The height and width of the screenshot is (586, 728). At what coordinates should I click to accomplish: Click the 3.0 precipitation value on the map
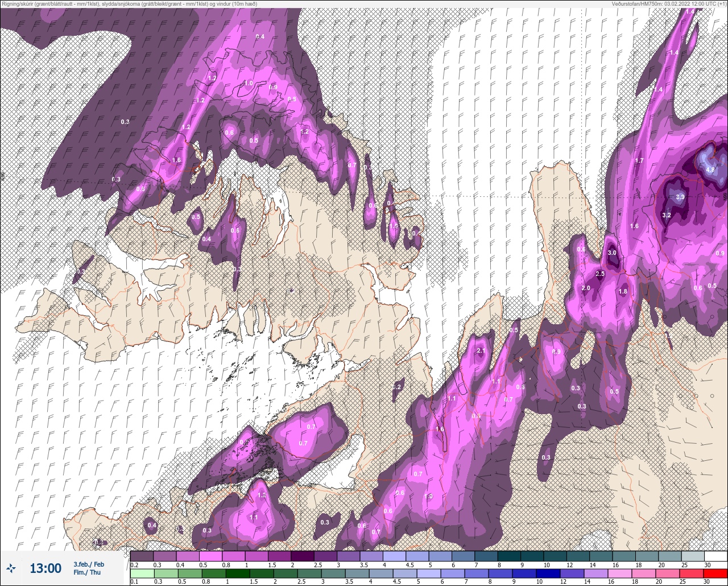coord(612,253)
